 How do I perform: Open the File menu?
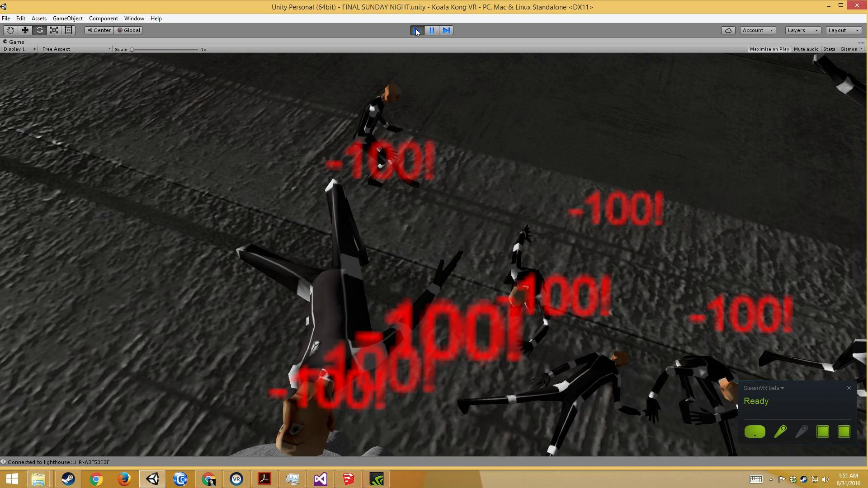point(6,19)
